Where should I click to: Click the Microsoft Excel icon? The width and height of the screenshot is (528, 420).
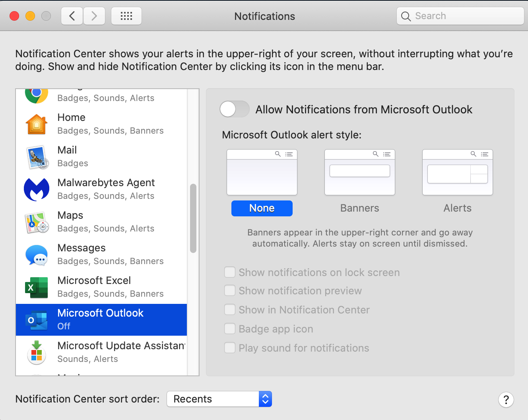click(37, 287)
